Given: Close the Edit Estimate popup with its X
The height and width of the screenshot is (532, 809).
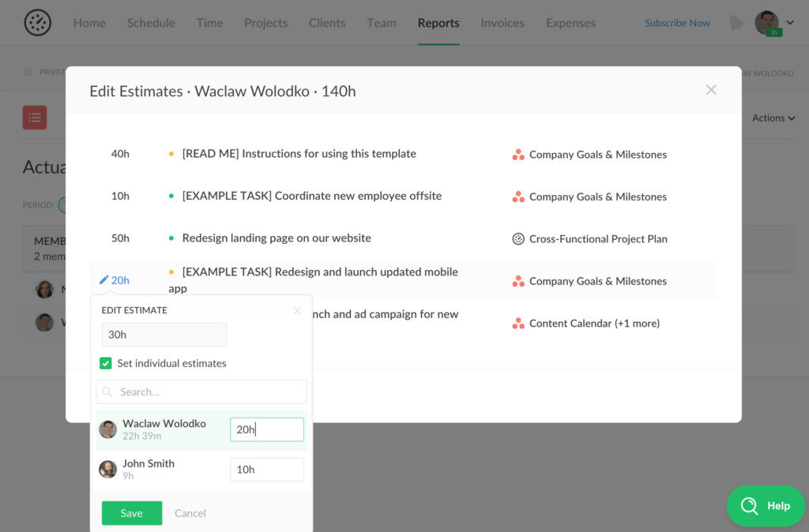Looking at the screenshot, I should (x=297, y=309).
